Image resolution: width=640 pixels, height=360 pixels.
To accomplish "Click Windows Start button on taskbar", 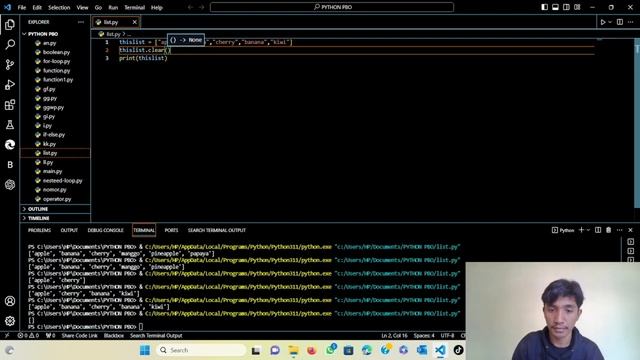I will point(144,350).
